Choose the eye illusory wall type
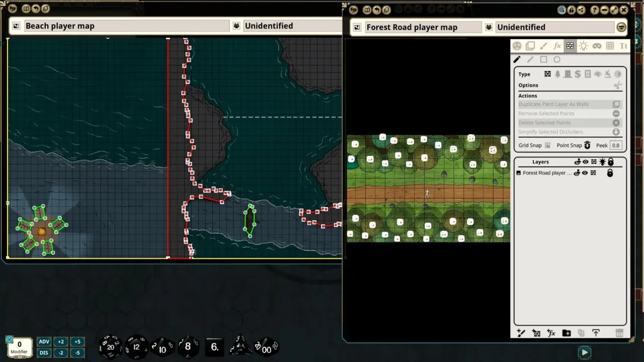 (598, 74)
